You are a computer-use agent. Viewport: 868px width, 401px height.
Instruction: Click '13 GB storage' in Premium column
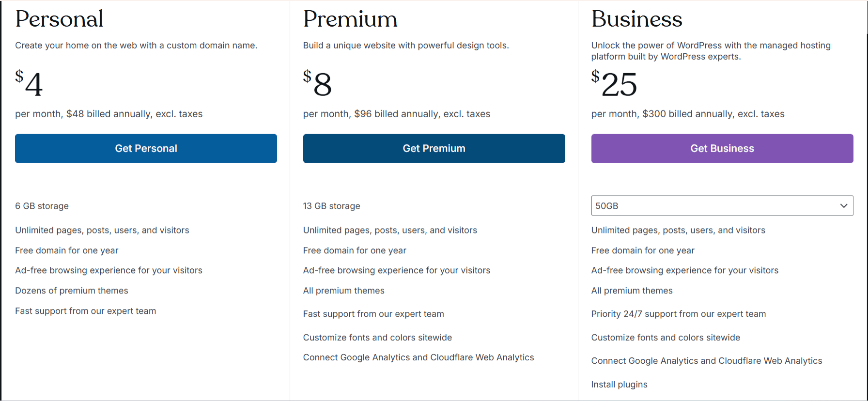(331, 205)
